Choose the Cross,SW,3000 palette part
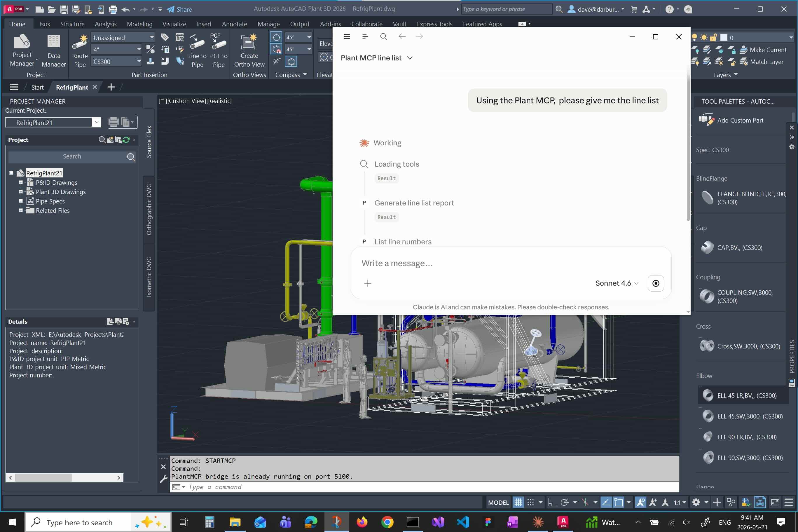Screen dimensions: 798x532 740,346
